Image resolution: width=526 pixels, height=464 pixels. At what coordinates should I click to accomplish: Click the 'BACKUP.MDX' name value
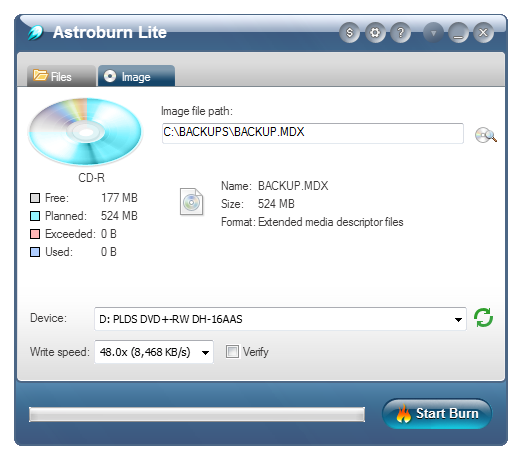(x=293, y=186)
